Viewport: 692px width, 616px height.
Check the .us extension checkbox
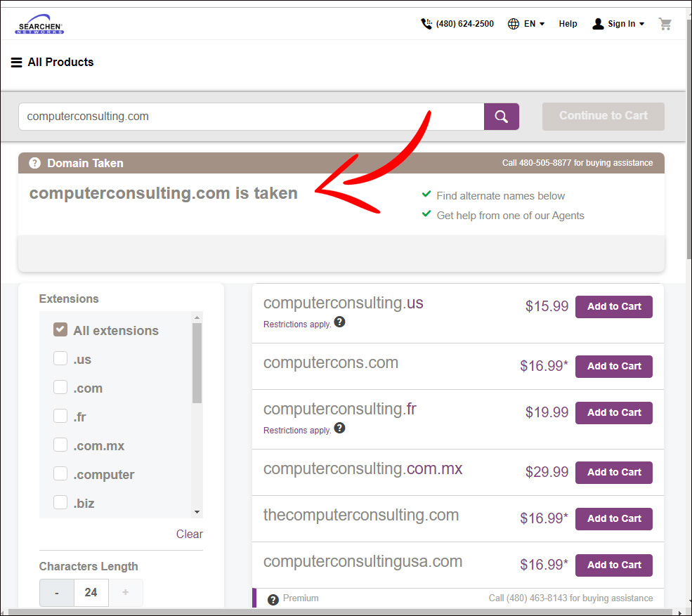pyautogui.click(x=60, y=358)
